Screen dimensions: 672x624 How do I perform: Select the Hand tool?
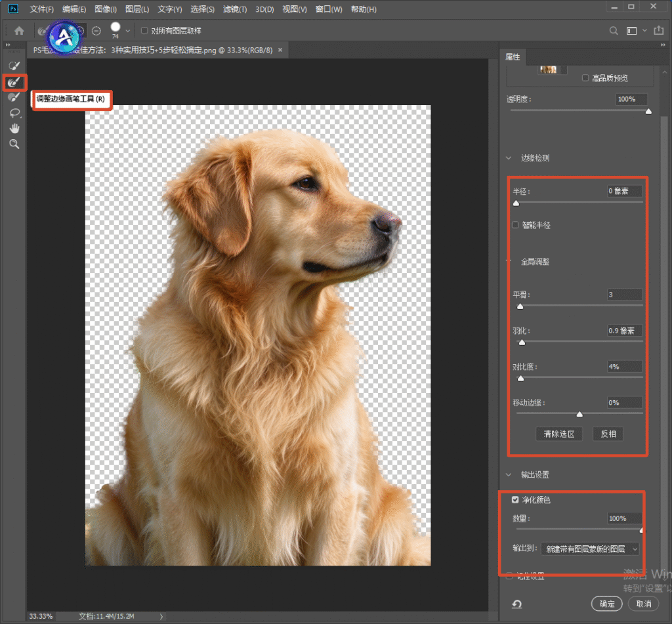(14, 129)
